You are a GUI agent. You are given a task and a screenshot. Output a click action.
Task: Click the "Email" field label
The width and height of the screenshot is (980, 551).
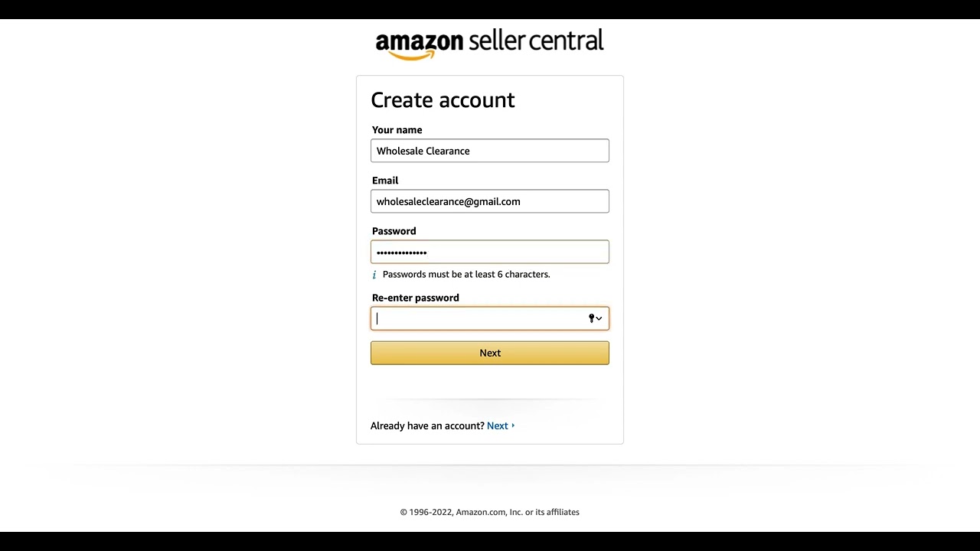click(385, 181)
